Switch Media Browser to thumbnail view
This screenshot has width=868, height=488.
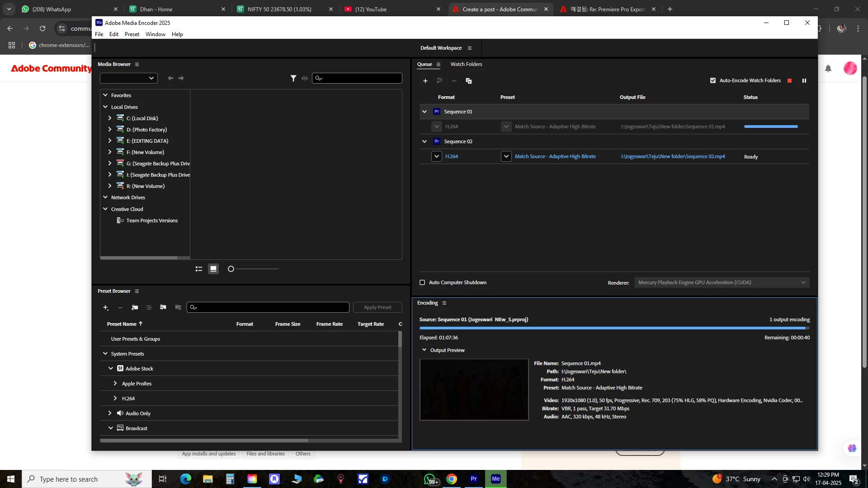click(213, 269)
